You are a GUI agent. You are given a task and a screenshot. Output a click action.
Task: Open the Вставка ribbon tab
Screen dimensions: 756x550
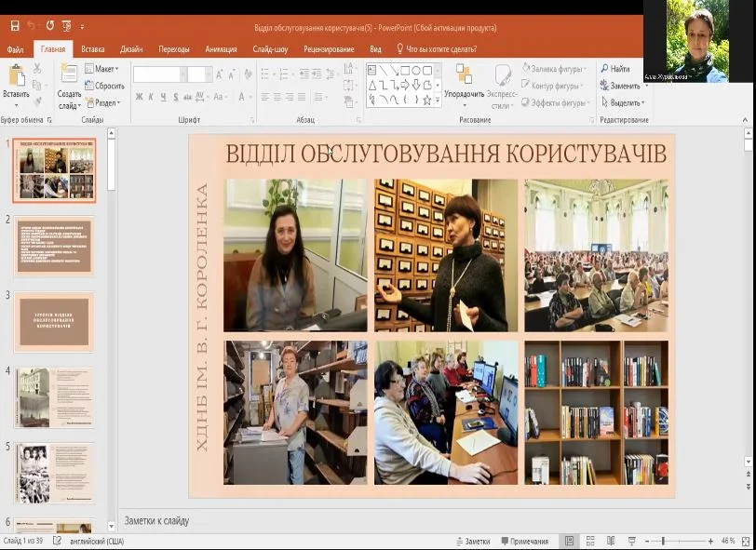click(92, 48)
